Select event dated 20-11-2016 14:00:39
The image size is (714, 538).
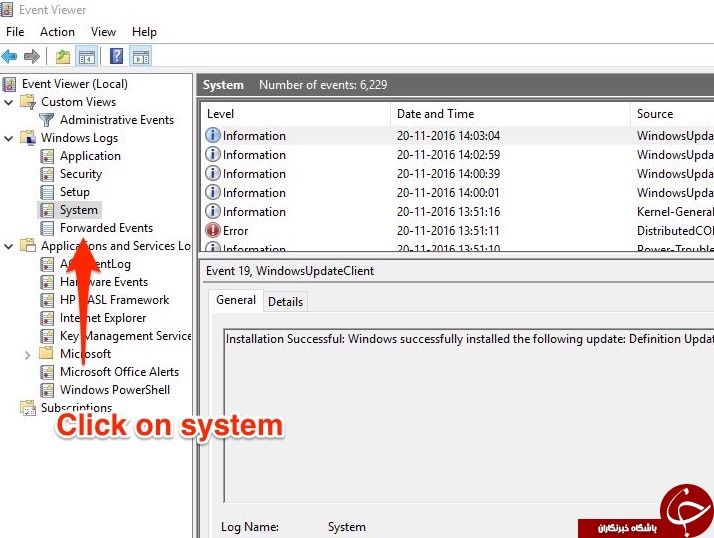(458, 174)
